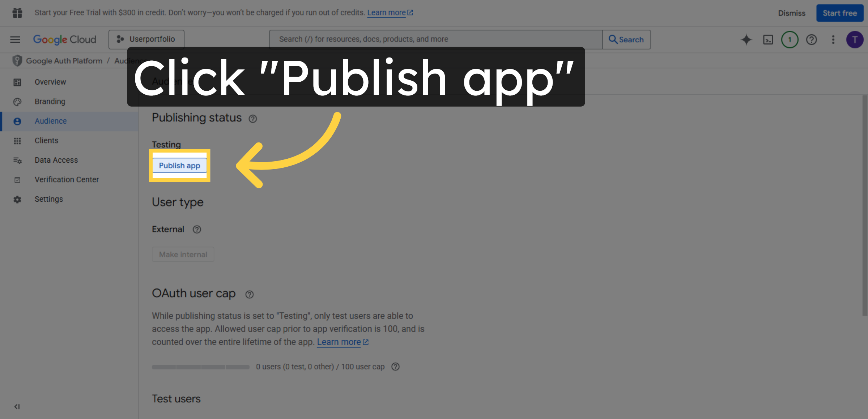Open the Userportfolio project selector

pyautogui.click(x=146, y=39)
